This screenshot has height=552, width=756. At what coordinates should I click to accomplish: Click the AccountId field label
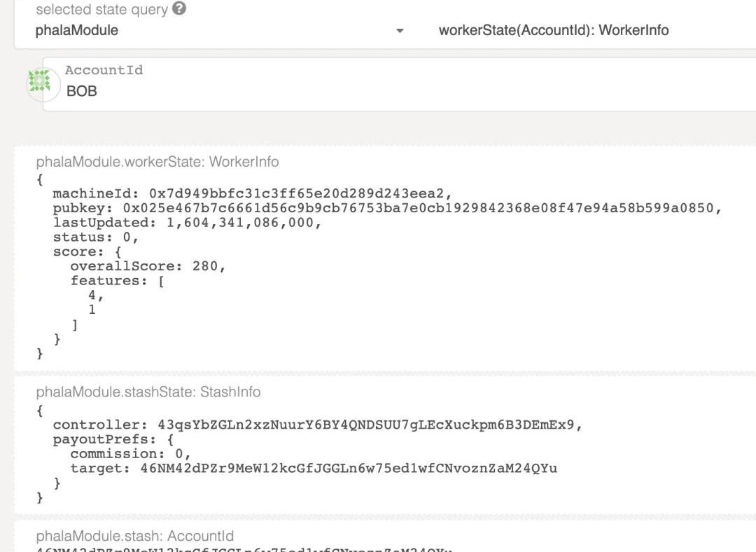[x=104, y=70]
